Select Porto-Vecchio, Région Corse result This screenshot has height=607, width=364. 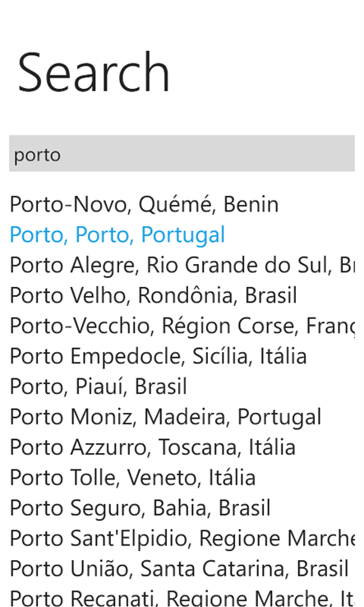pos(182,326)
